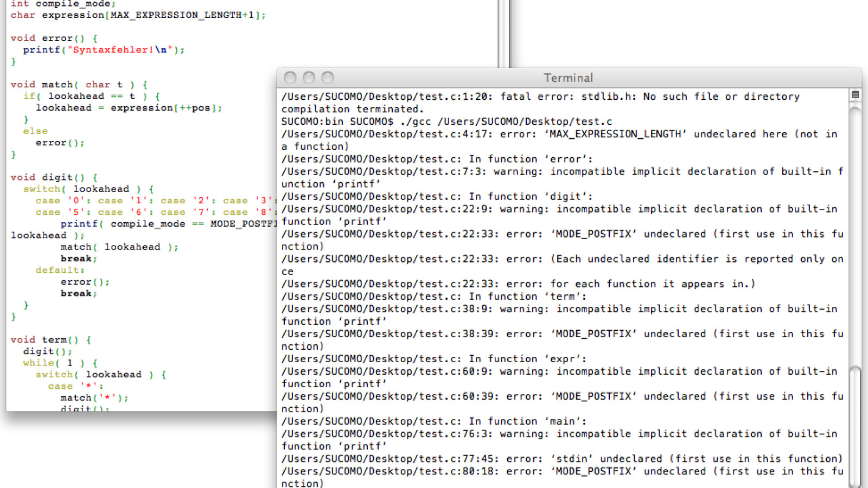The height and width of the screenshot is (488, 868).
Task: Click the 'stdin' undeclared error line
Action: click(x=561, y=459)
